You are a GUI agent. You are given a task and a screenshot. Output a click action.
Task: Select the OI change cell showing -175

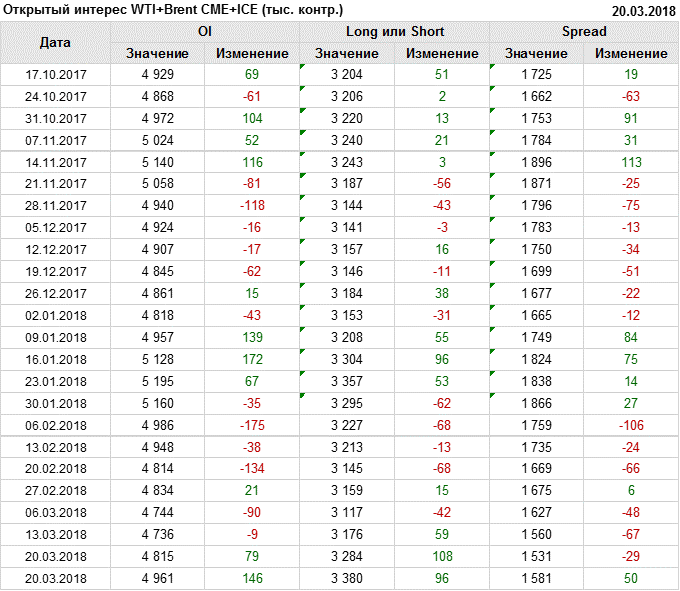(x=251, y=425)
